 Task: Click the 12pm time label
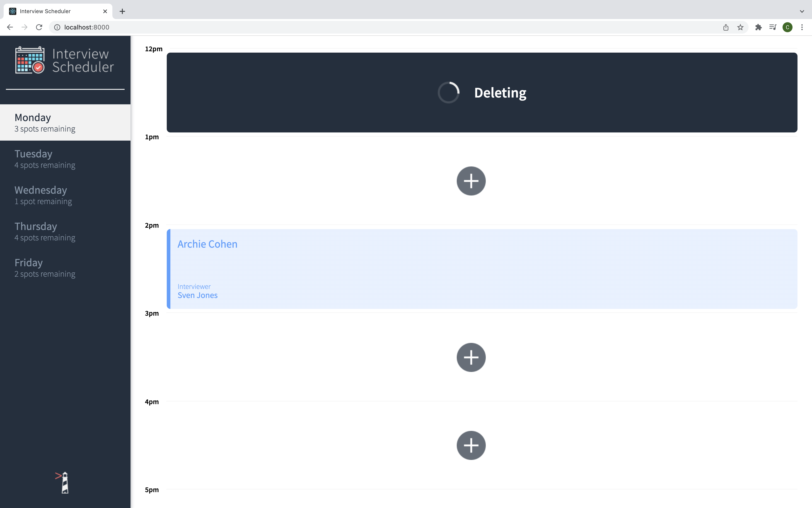tap(154, 49)
